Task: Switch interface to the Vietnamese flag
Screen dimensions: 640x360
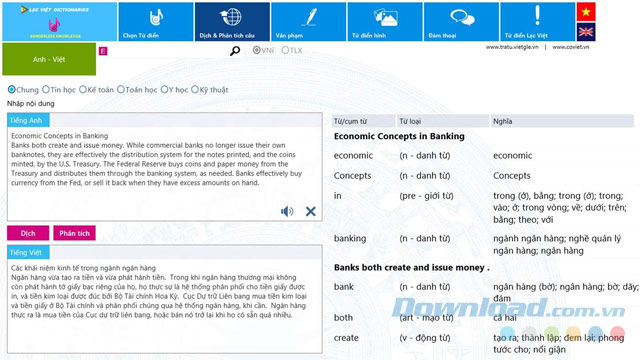Action: [x=586, y=11]
